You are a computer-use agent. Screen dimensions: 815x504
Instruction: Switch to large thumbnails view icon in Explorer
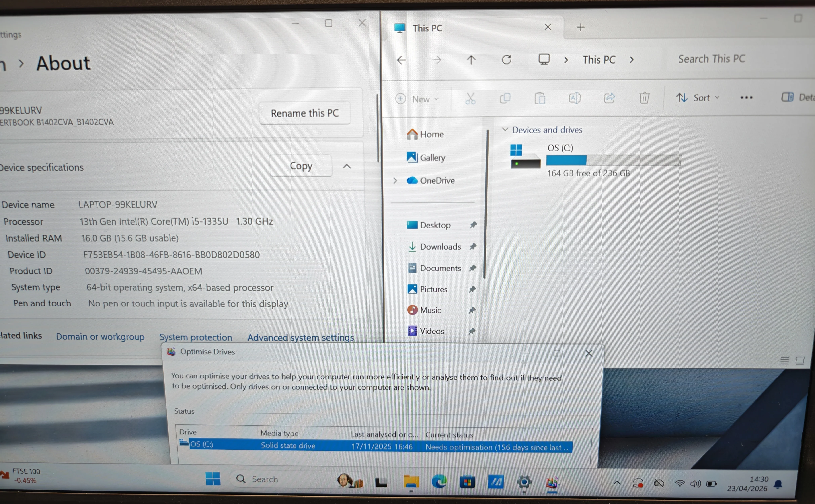[x=800, y=360]
